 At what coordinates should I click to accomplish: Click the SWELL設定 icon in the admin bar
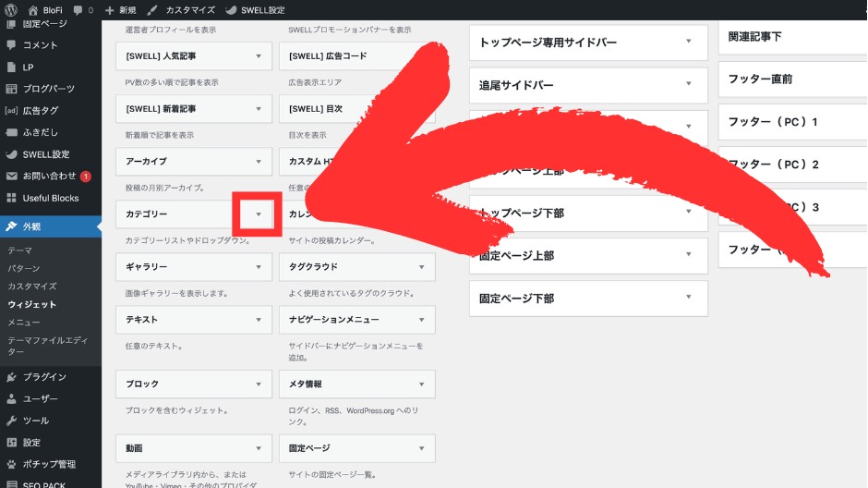pos(231,10)
